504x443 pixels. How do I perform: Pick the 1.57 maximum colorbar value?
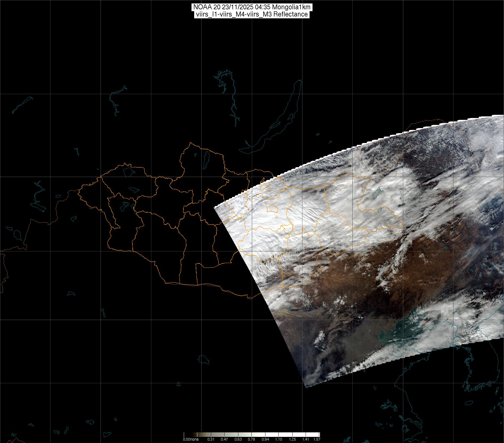tap(317, 439)
